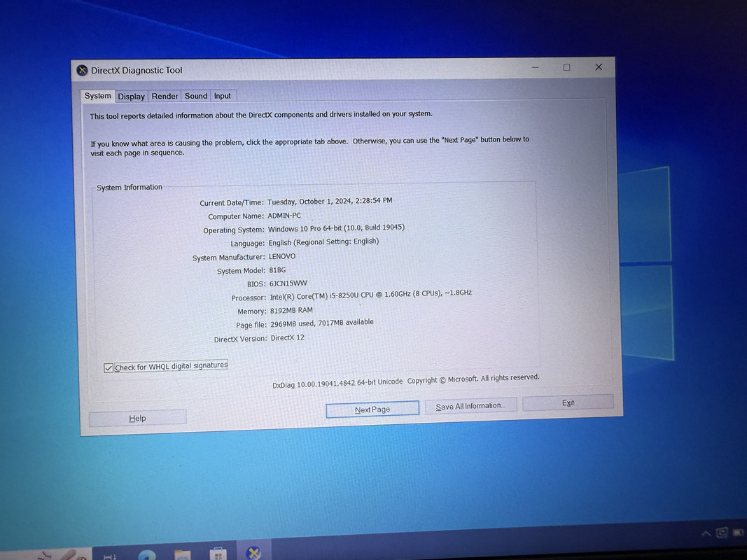Click the BIOS value 6JCN15WW
The height and width of the screenshot is (560, 747).
(x=288, y=283)
